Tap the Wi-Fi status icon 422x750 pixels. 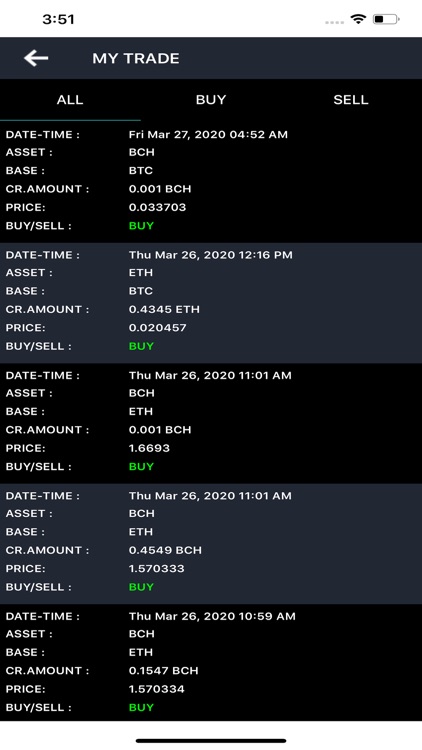click(x=358, y=20)
